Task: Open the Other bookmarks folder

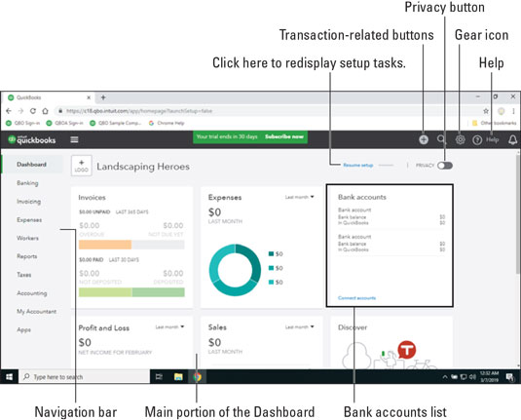Action: click(494, 123)
